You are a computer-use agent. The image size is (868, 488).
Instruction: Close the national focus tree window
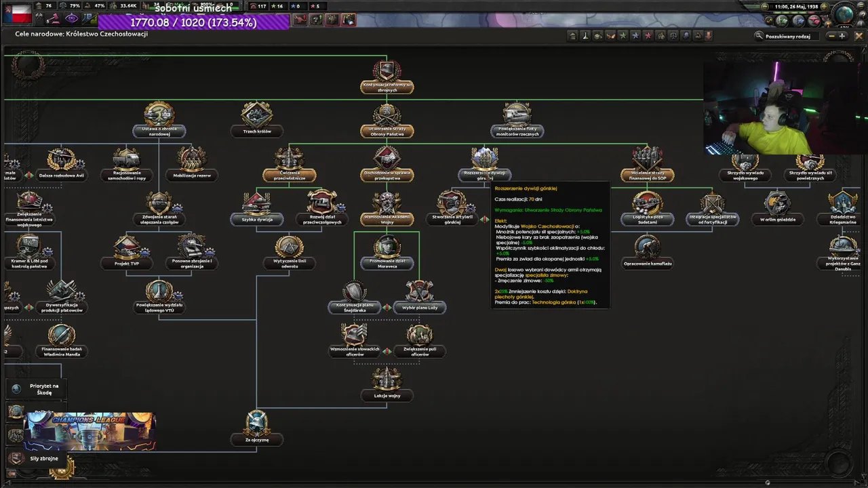859,36
